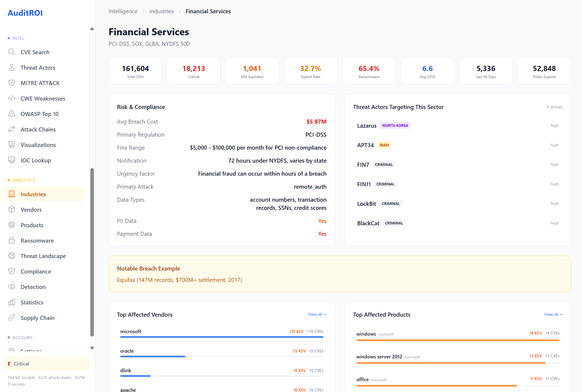
Task: Navigate to the Intelligence breadcrumb
Action: click(x=123, y=11)
